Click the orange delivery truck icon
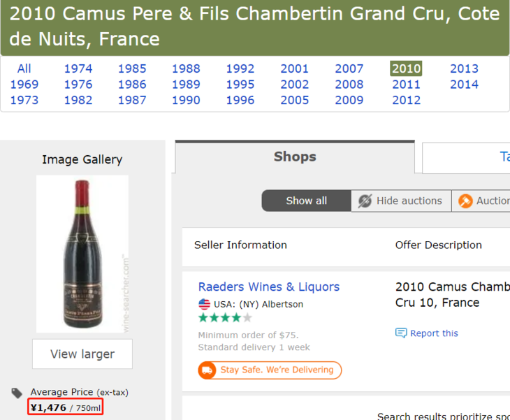Viewport: 510px width, 420px height. pos(207,370)
